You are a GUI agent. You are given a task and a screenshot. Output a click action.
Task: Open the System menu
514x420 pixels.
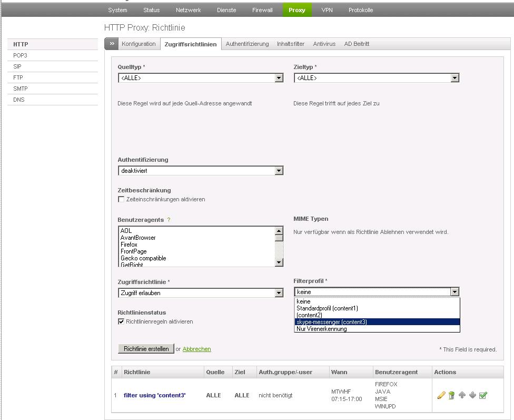click(117, 10)
